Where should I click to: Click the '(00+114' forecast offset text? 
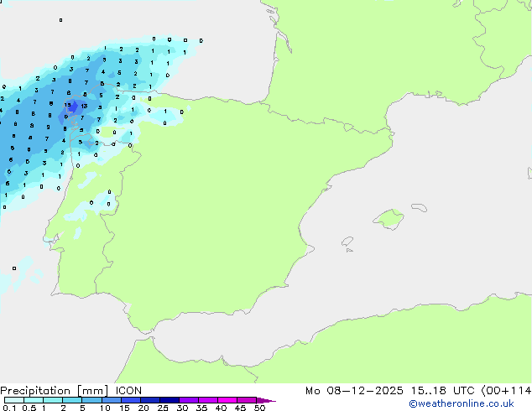pyautogui.click(x=506, y=391)
